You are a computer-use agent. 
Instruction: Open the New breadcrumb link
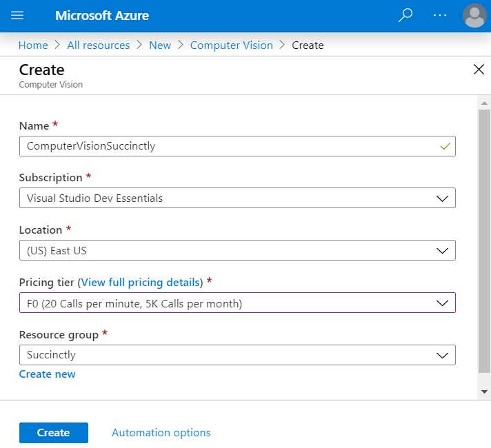click(160, 45)
